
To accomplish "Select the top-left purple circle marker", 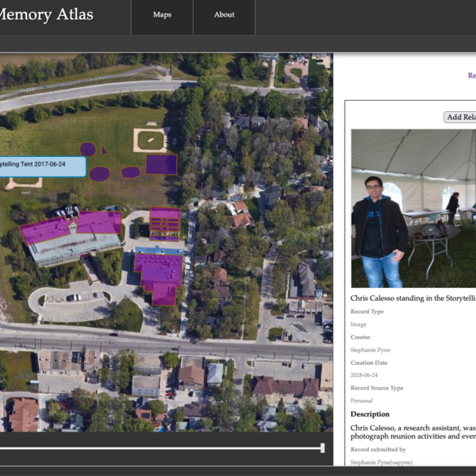I will [87, 149].
